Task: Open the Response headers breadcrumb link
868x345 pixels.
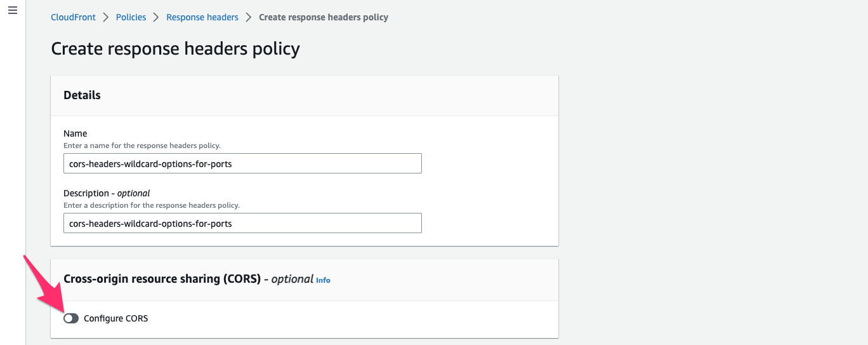Action: (x=202, y=17)
